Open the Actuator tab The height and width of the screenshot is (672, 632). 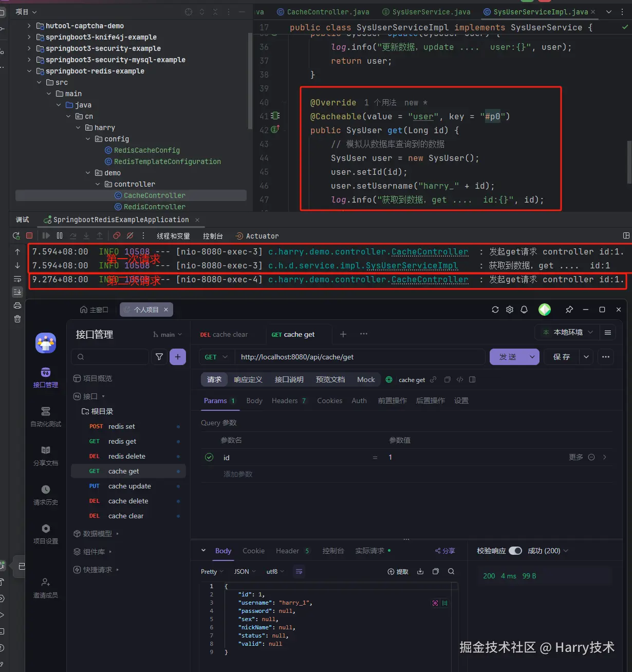[x=257, y=236]
